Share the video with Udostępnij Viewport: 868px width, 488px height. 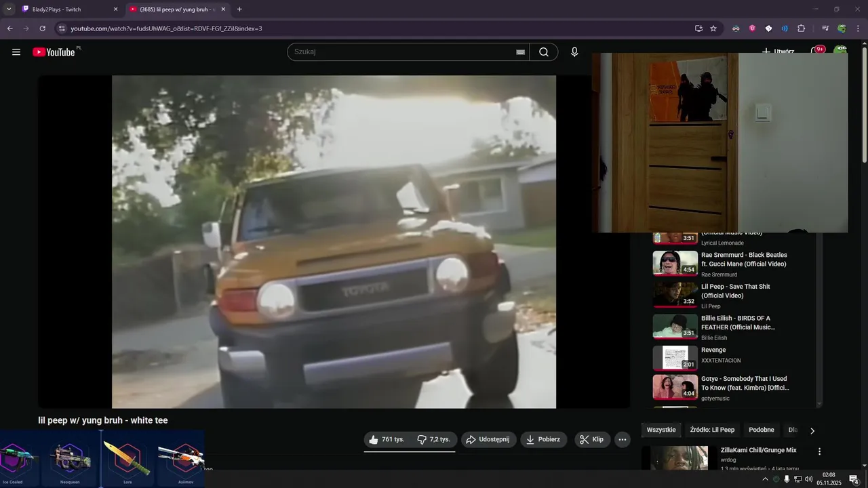tap(489, 439)
